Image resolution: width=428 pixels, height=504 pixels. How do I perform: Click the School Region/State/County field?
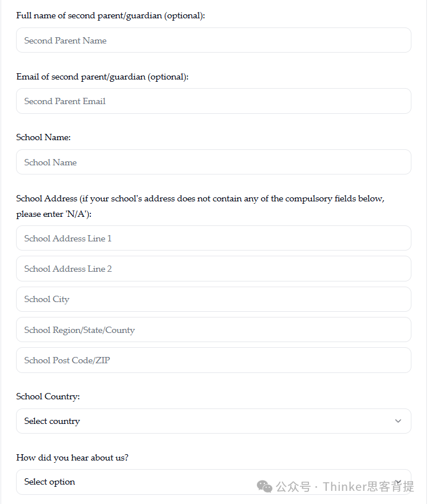pos(213,330)
